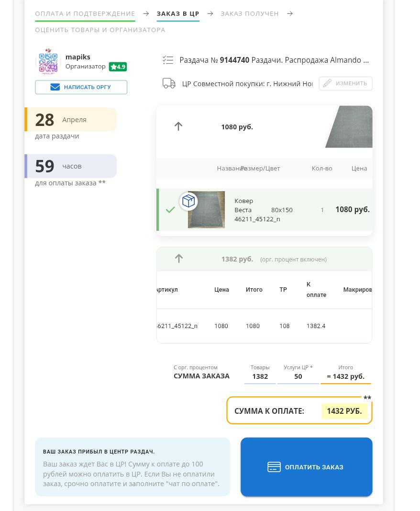This screenshot has width=420, height=511.
Task: Select the ЗАКАЗ В ЦР step tab
Action: coord(178,13)
